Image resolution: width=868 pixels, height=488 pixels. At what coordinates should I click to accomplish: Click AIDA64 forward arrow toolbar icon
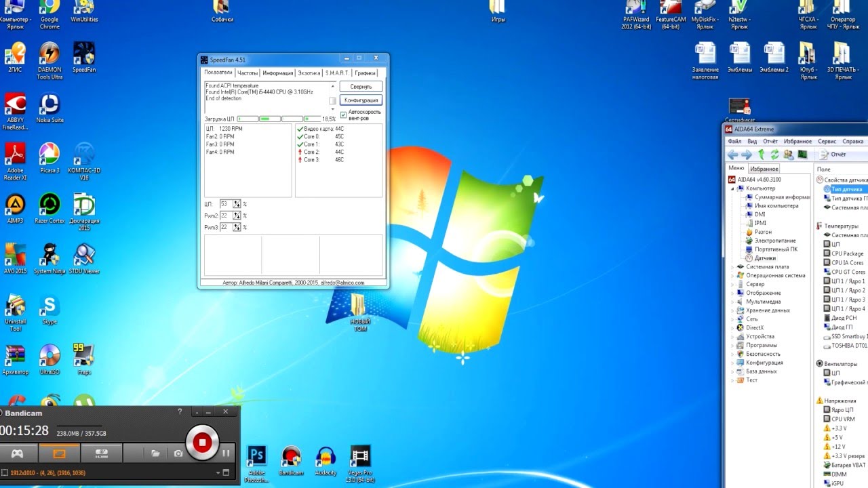747,155
